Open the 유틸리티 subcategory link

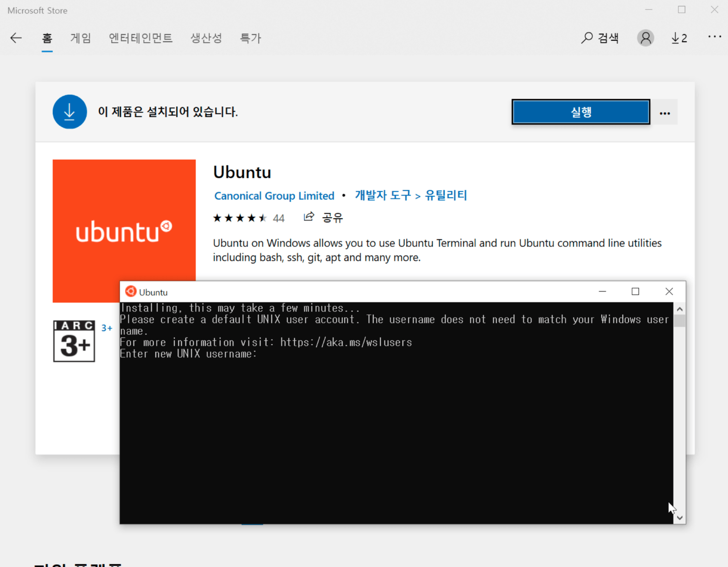pyautogui.click(x=446, y=195)
